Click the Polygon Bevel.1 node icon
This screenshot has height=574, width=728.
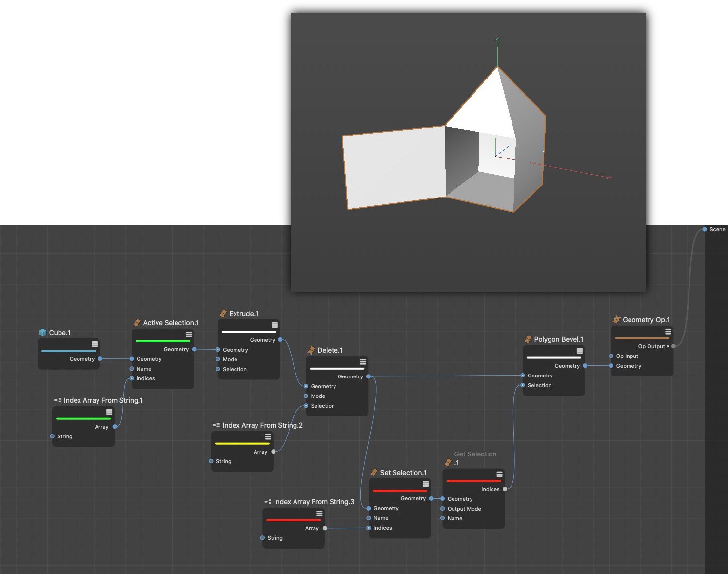pos(528,339)
